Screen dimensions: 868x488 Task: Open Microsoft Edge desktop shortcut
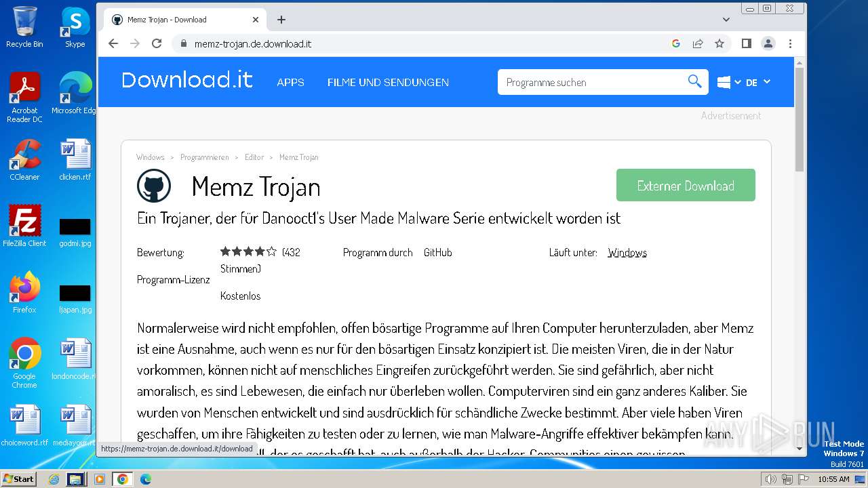coord(75,94)
